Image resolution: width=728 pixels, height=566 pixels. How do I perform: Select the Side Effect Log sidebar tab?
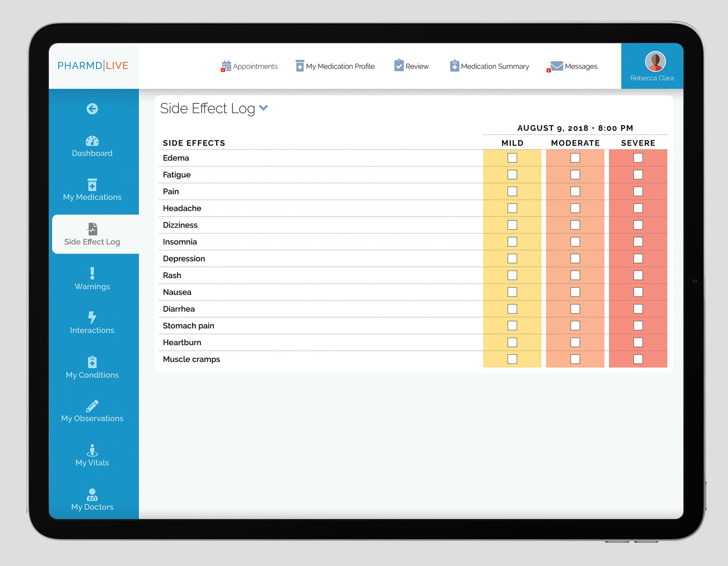coord(92,234)
